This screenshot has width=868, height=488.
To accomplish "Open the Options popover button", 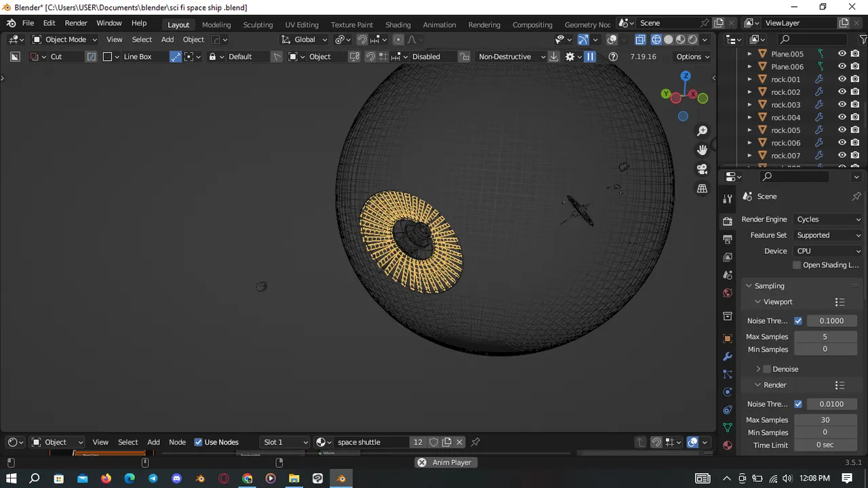I will tap(692, 56).
